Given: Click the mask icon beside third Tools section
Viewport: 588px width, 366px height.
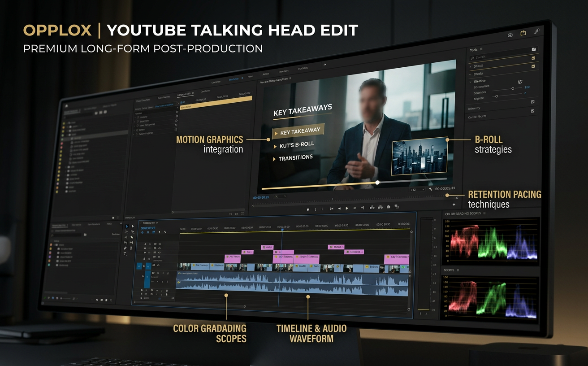Looking at the screenshot, I should (x=520, y=82).
